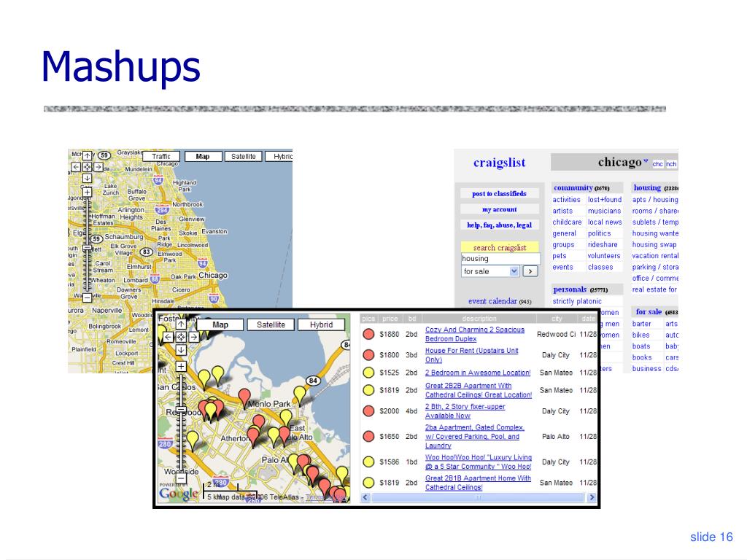Open the strictly platonic link
747x560 pixels.
pos(577,301)
